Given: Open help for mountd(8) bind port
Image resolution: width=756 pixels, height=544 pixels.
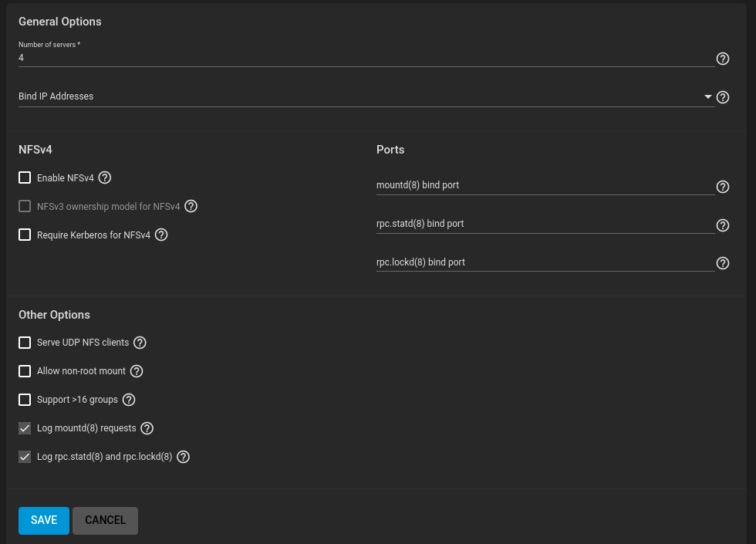Looking at the screenshot, I should pyautogui.click(x=722, y=187).
